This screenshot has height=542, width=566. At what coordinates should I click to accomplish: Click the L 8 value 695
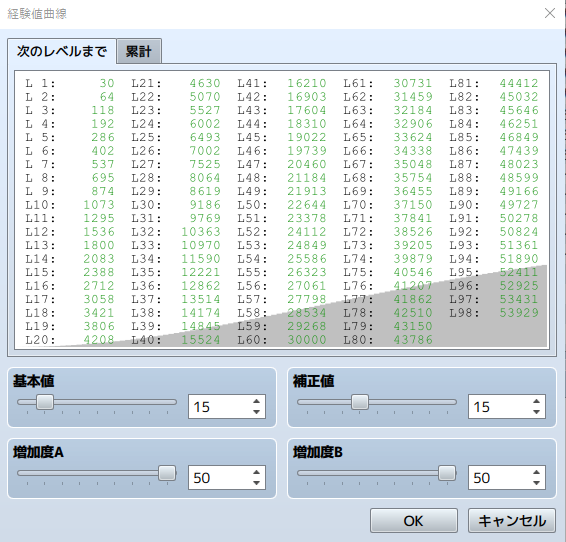[103, 178]
